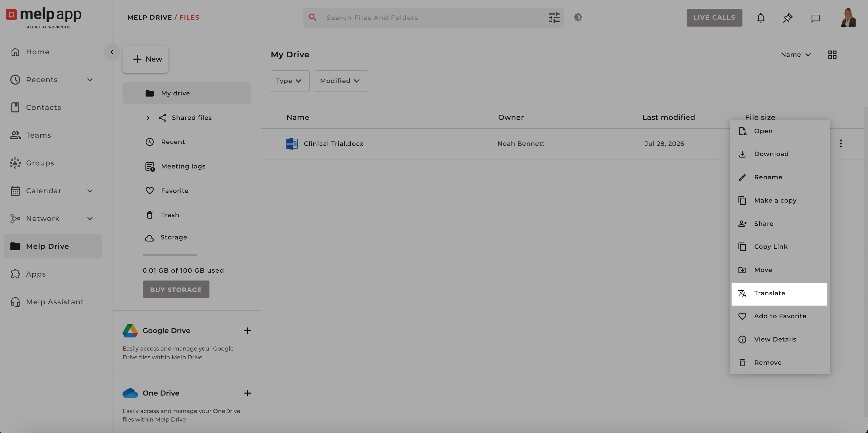Screen dimensions: 868x433
Task: Choose Make a copy
Action: pos(779,201)
